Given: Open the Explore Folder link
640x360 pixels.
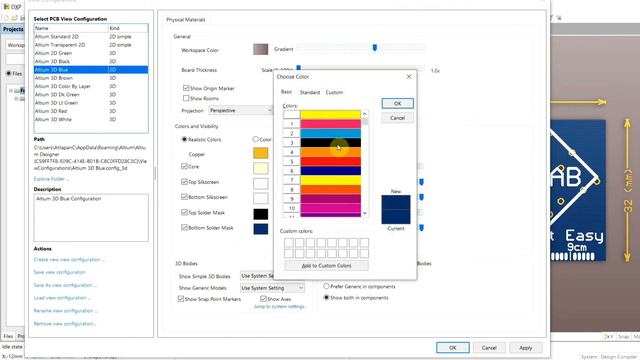Looking at the screenshot, I should (x=51, y=179).
